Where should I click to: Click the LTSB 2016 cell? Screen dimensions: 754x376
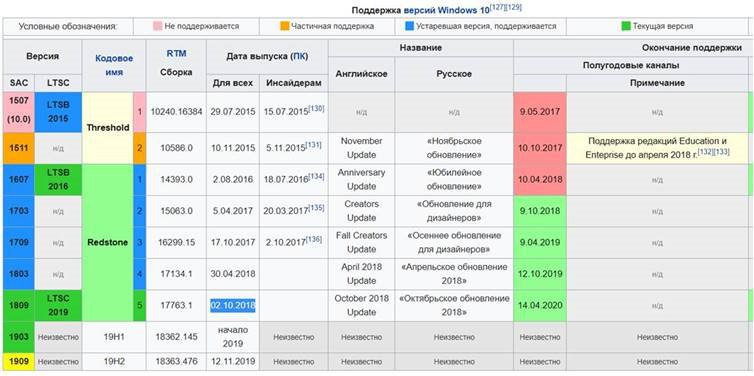[x=58, y=179]
